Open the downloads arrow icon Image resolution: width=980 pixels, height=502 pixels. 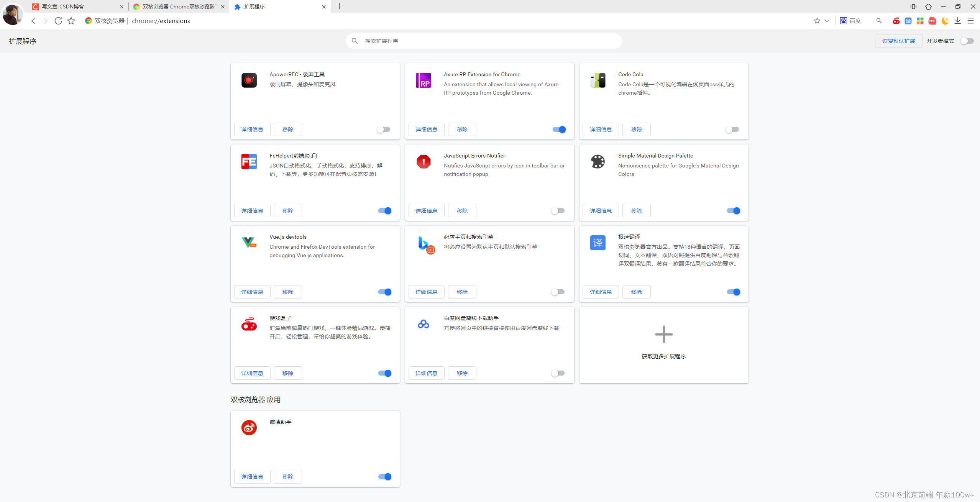pyautogui.click(x=957, y=21)
